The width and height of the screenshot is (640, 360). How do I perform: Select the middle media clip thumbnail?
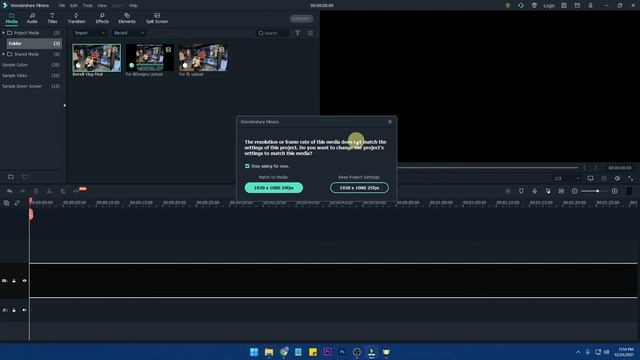150,58
